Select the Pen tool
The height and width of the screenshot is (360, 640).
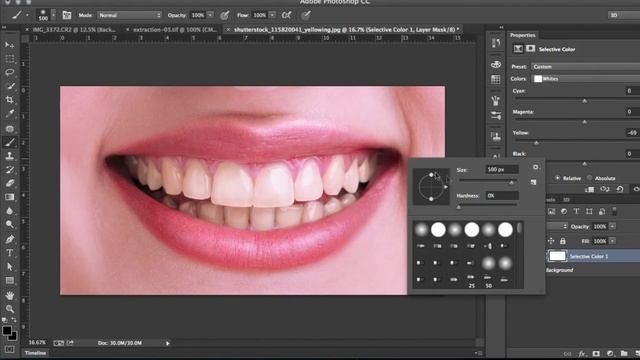point(10,239)
